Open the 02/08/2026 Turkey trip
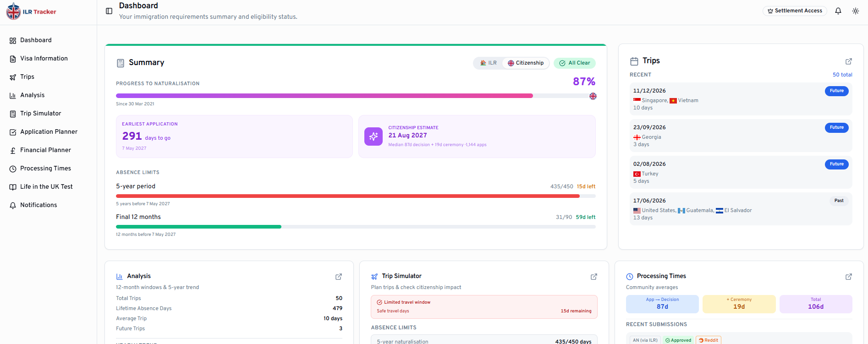 741,172
